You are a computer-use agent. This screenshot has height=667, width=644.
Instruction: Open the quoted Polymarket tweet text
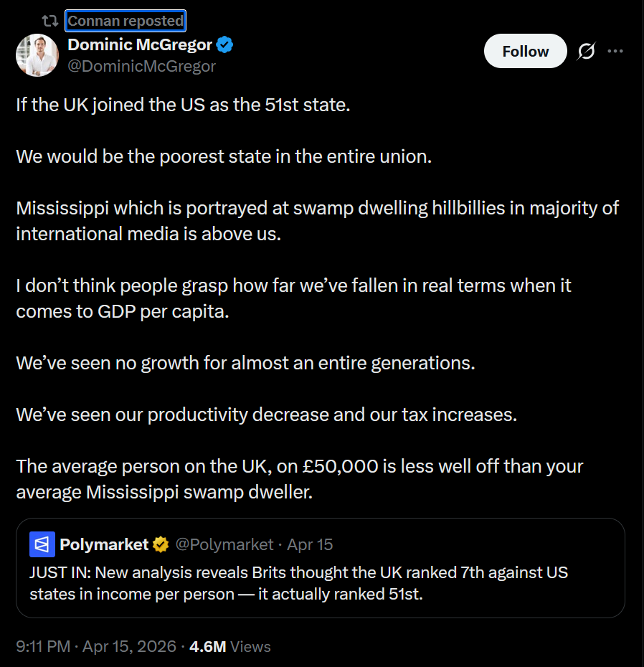[x=287, y=583]
